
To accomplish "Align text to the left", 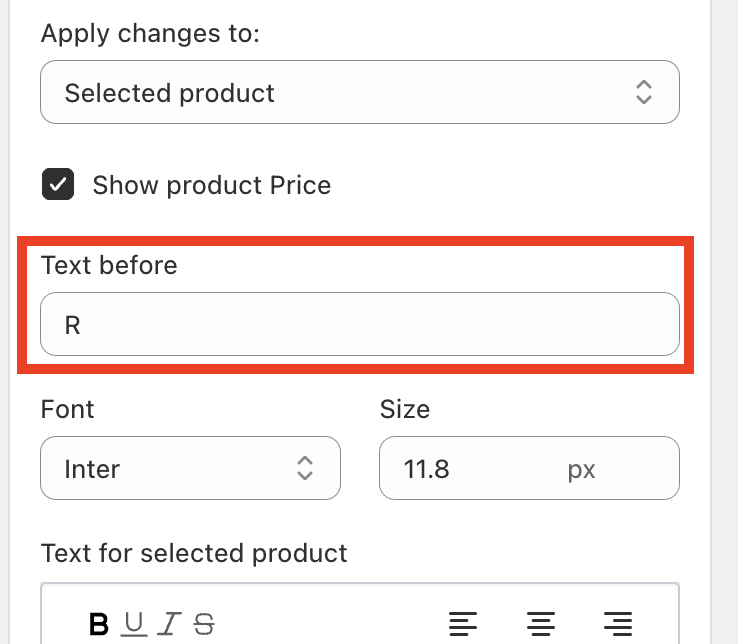I will [463, 625].
